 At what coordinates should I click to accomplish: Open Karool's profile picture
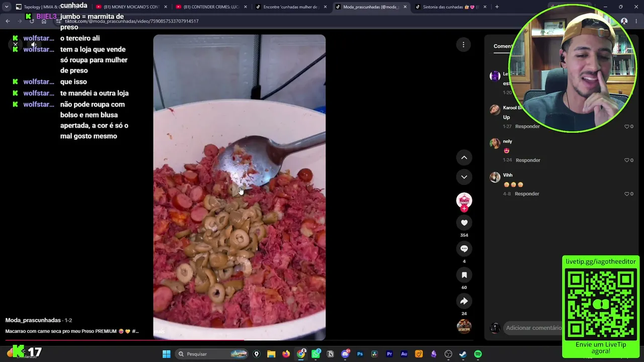click(495, 110)
